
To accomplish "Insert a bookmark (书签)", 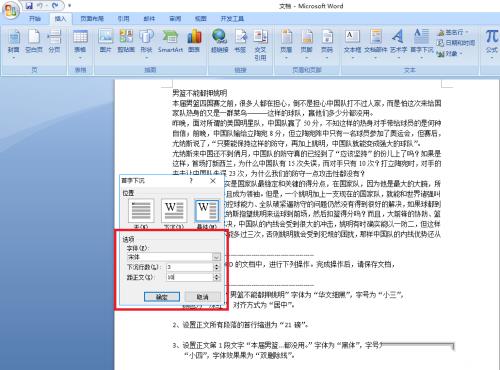I will click(240, 42).
